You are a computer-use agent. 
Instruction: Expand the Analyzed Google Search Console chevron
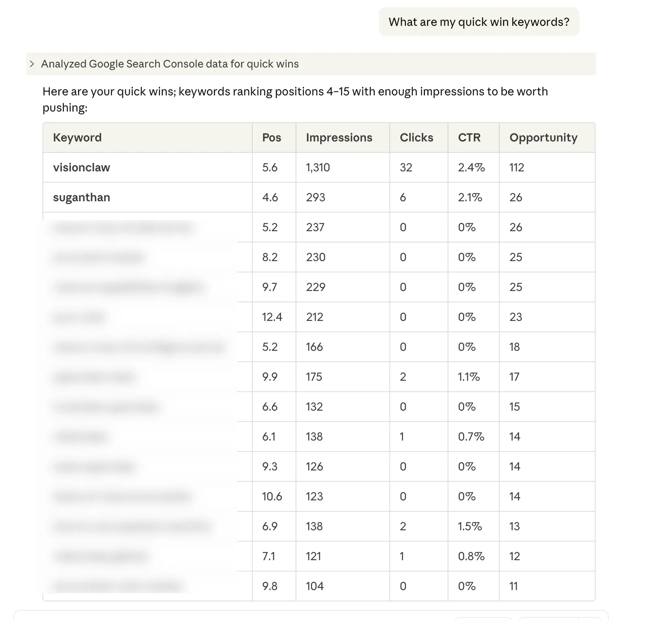point(32,64)
